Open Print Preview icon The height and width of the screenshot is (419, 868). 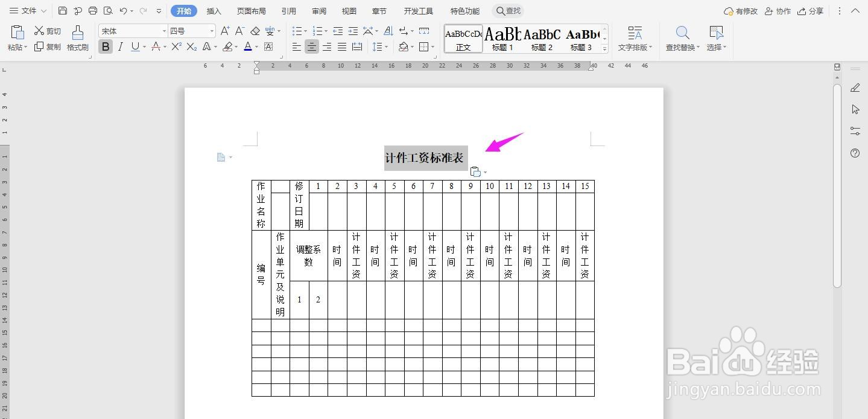click(x=108, y=11)
